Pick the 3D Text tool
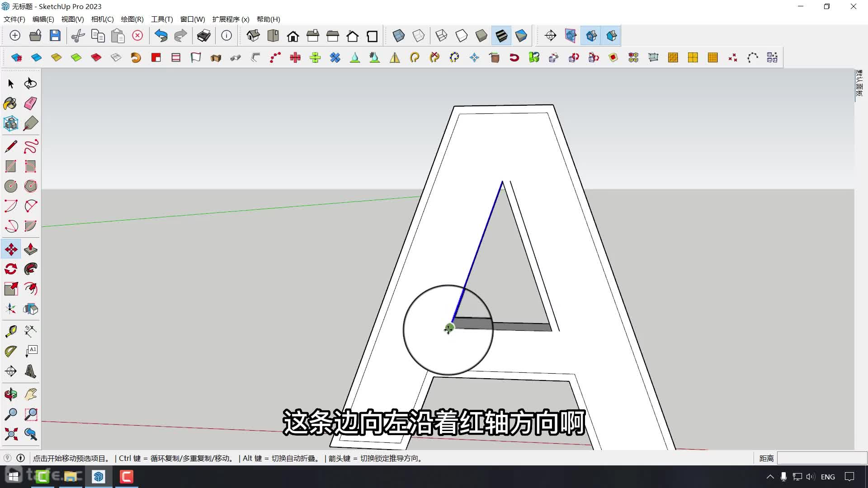This screenshot has width=868, height=488. coord(31,371)
